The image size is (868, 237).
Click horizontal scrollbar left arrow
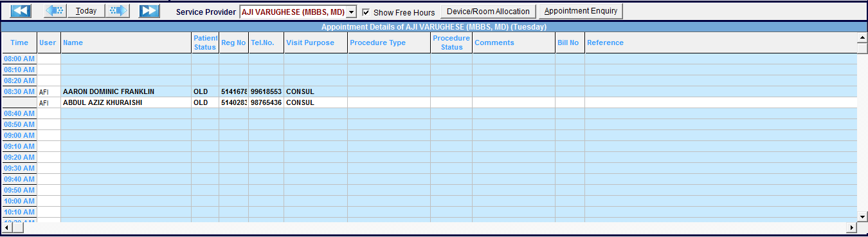point(6,227)
